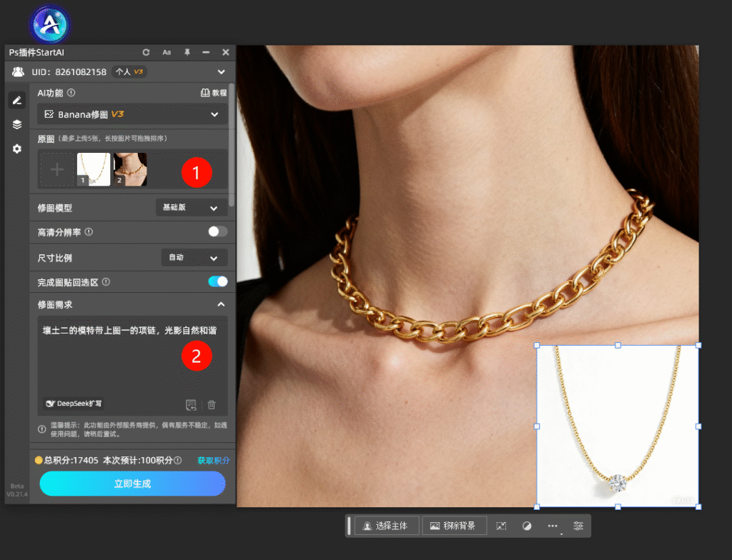Viewport: 732px width, 560px height.
Task: Click the Aa font size icon
Action: [167, 52]
